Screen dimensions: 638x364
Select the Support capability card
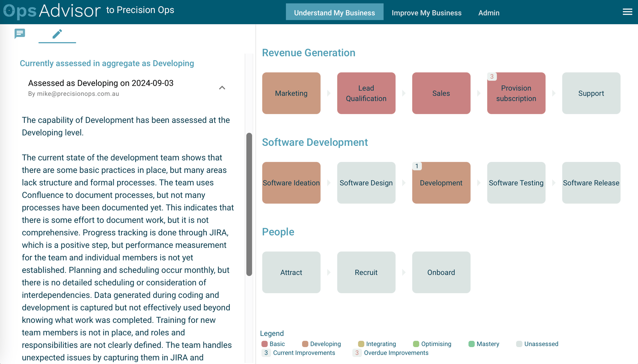tap(591, 93)
